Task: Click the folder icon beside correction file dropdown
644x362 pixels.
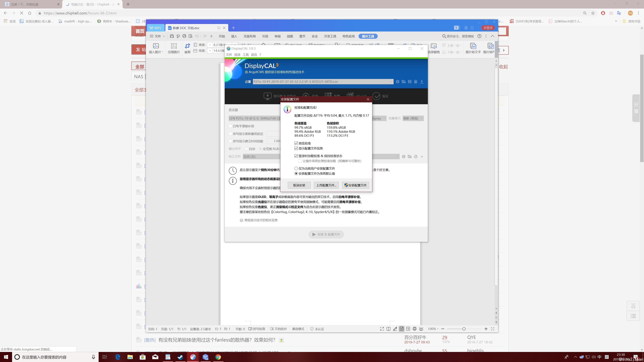Action: [x=410, y=157]
